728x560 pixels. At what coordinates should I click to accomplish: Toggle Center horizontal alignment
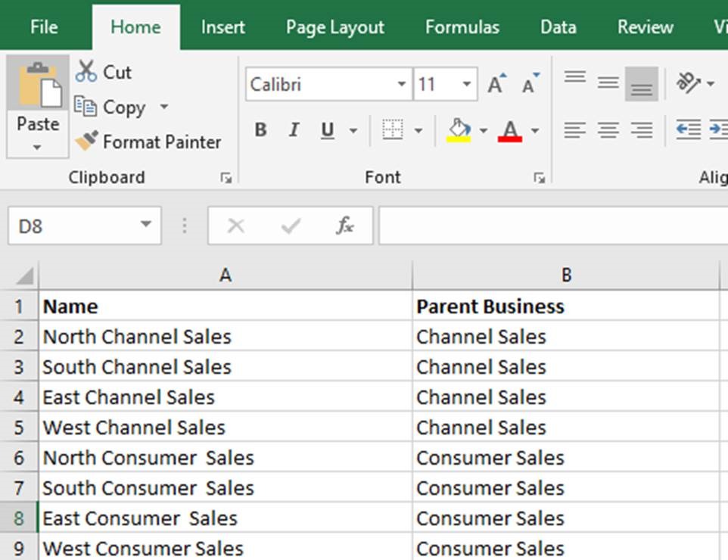[x=608, y=130]
